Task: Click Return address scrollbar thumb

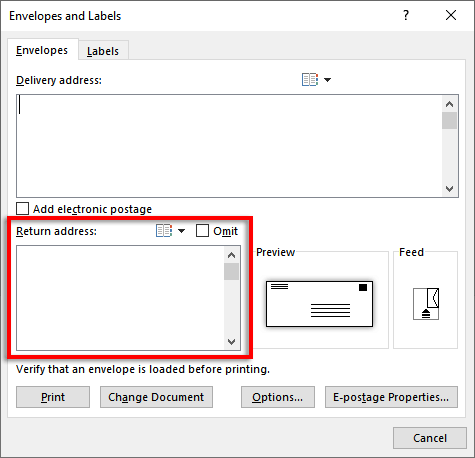Action: (231, 272)
